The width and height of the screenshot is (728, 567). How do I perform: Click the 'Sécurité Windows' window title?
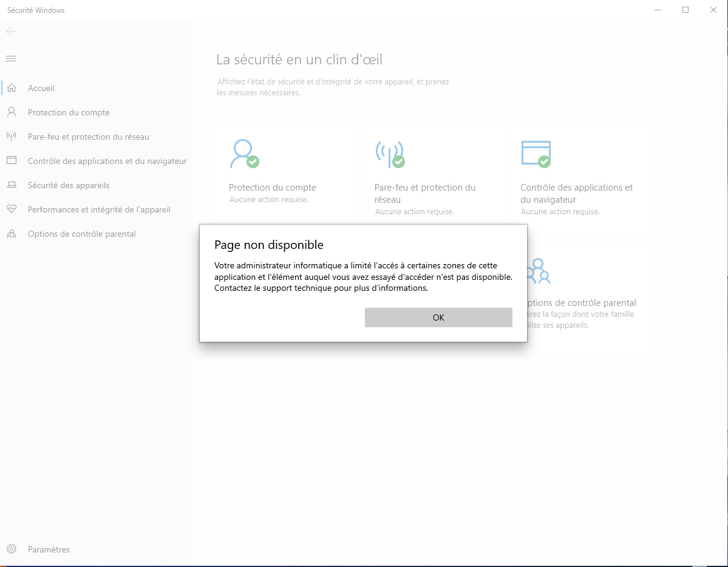click(x=36, y=10)
